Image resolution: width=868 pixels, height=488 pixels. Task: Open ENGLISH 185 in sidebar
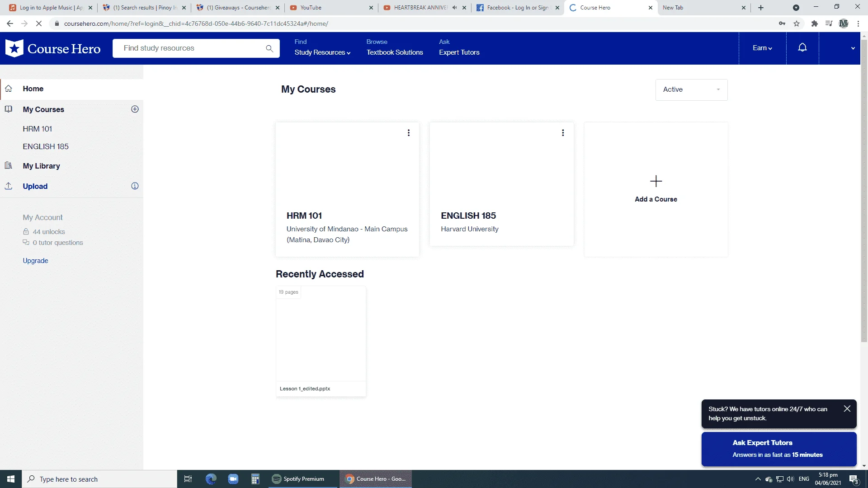(46, 146)
